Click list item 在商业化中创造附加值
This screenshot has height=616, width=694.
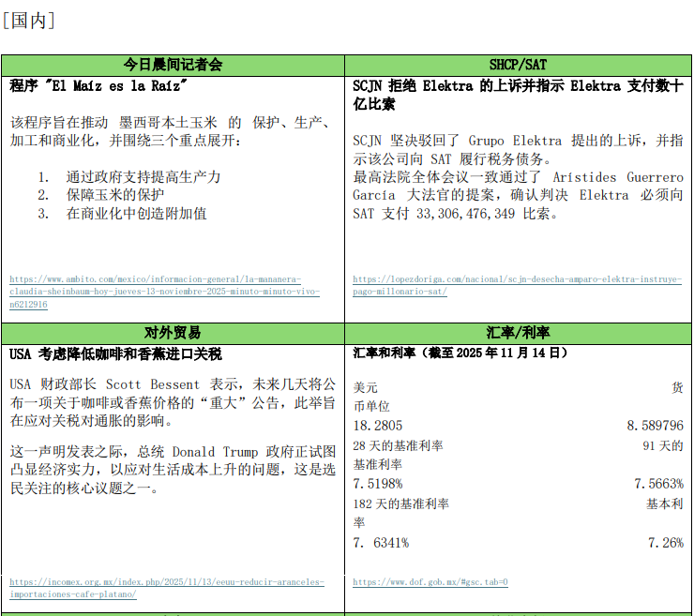136,213
